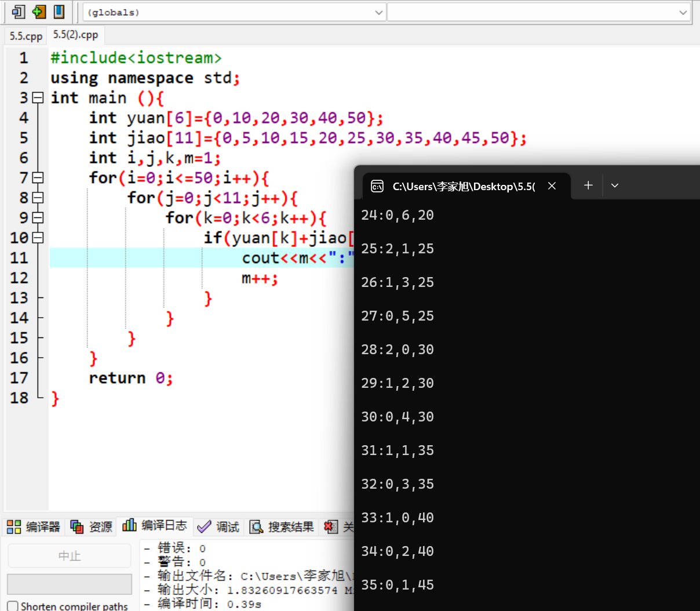Viewport: 700px width, 611px height.
Task: Click the console icon in terminal tab
Action: [377, 186]
